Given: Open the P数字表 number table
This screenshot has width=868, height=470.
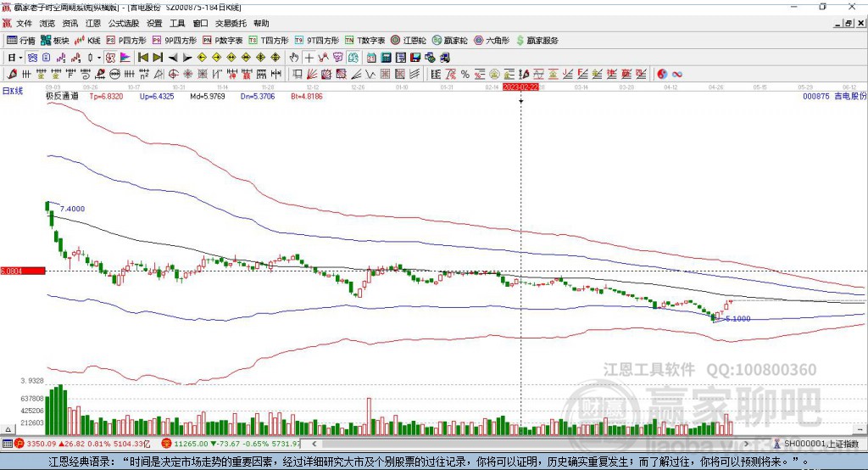Looking at the screenshot, I should pyautogui.click(x=223, y=41).
